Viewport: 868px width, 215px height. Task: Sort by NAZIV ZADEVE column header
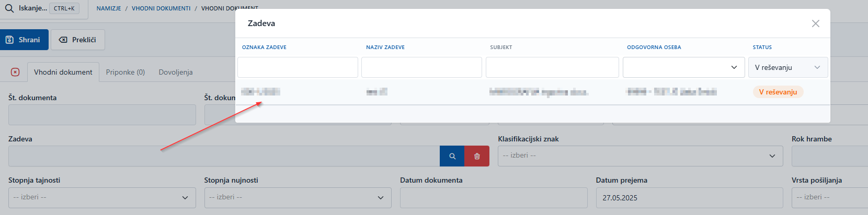(x=385, y=47)
